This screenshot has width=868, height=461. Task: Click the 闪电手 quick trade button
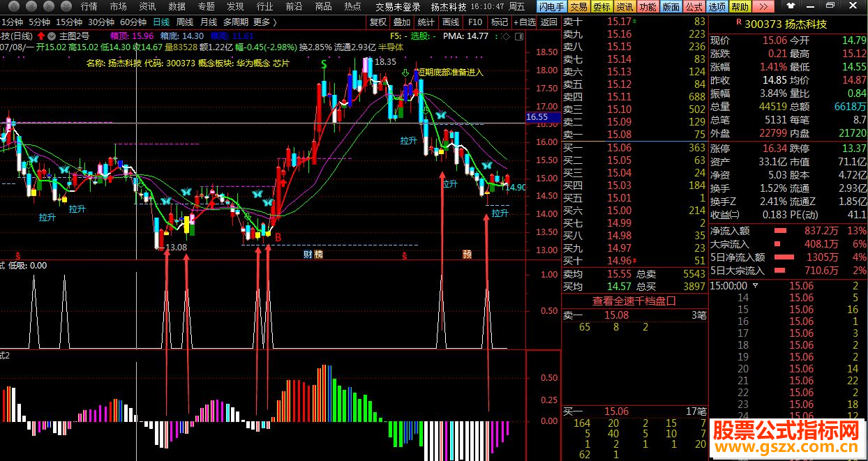[x=551, y=6]
